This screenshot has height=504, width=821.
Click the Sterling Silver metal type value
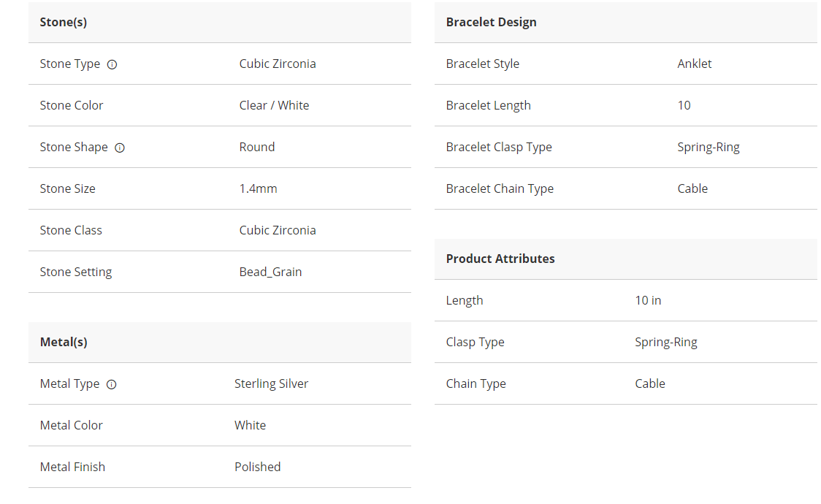(x=271, y=383)
